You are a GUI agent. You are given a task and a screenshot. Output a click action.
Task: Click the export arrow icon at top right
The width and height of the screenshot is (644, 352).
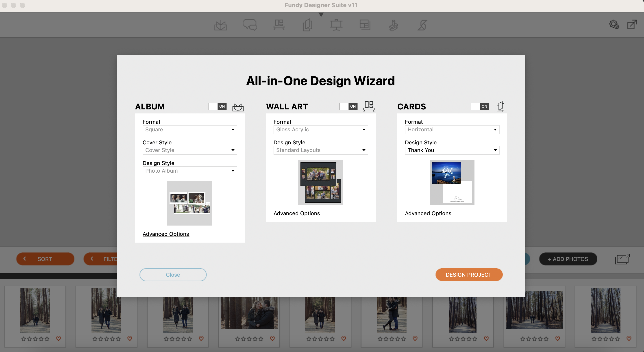[x=632, y=24]
